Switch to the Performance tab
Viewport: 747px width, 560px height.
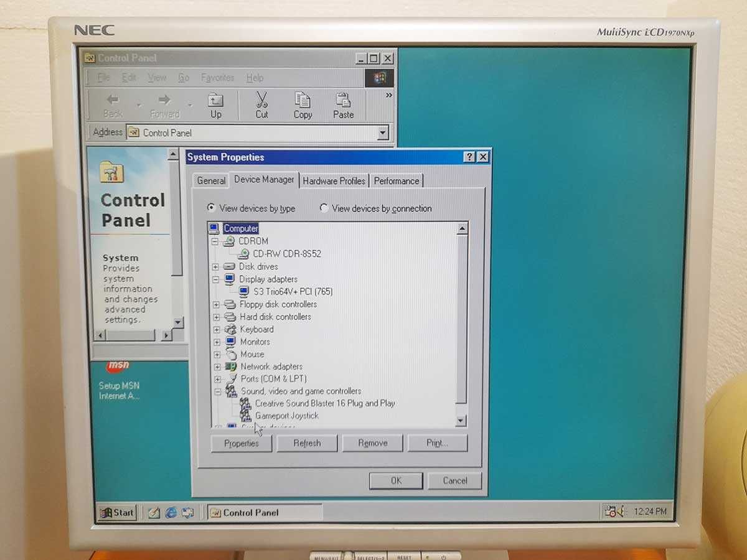397,180
